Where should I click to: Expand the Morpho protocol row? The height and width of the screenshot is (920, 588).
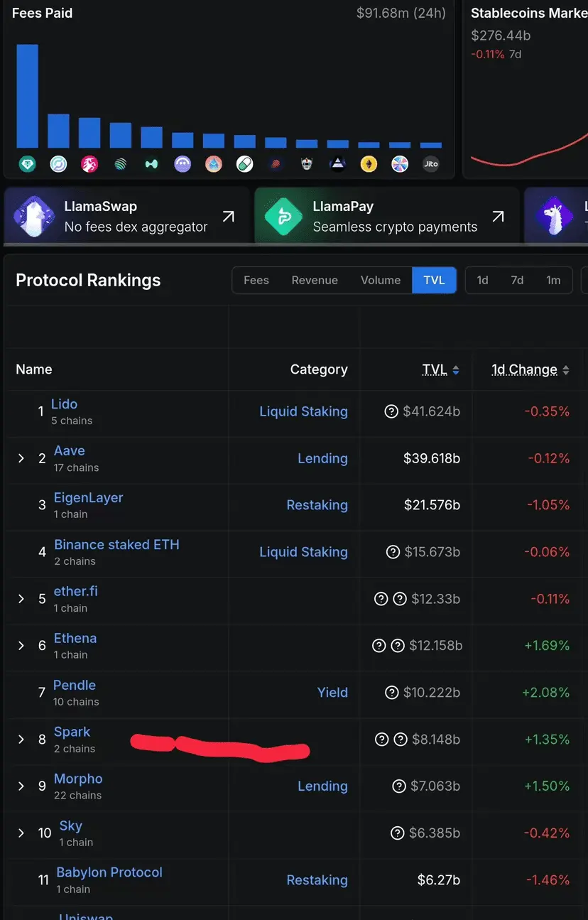coord(21,786)
